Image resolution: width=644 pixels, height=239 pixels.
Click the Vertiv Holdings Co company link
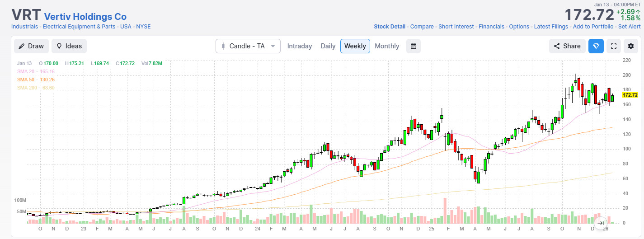(x=85, y=17)
